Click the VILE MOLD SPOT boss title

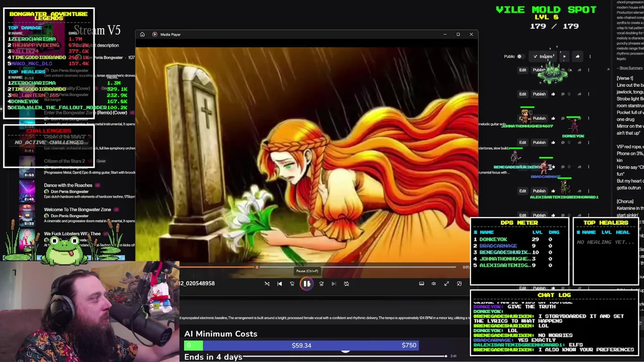click(x=546, y=10)
